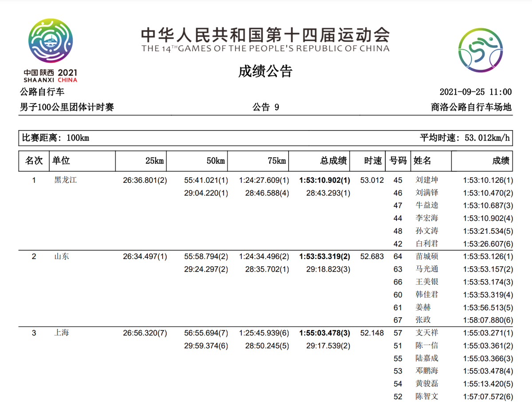Click the team name 黑龙江
Image resolution: width=532 pixels, height=402 pixels.
66,180
